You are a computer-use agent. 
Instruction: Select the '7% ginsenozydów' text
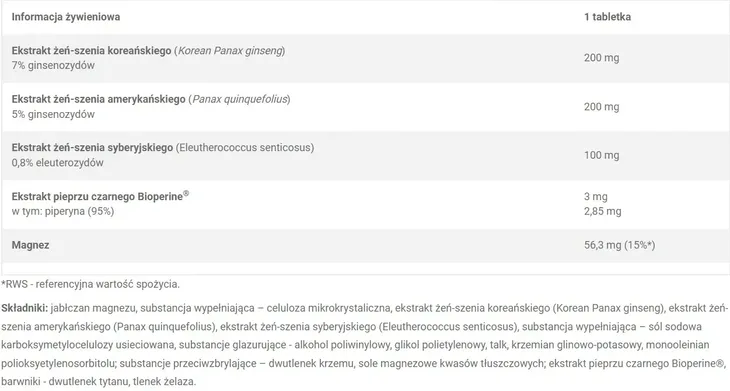pos(53,65)
